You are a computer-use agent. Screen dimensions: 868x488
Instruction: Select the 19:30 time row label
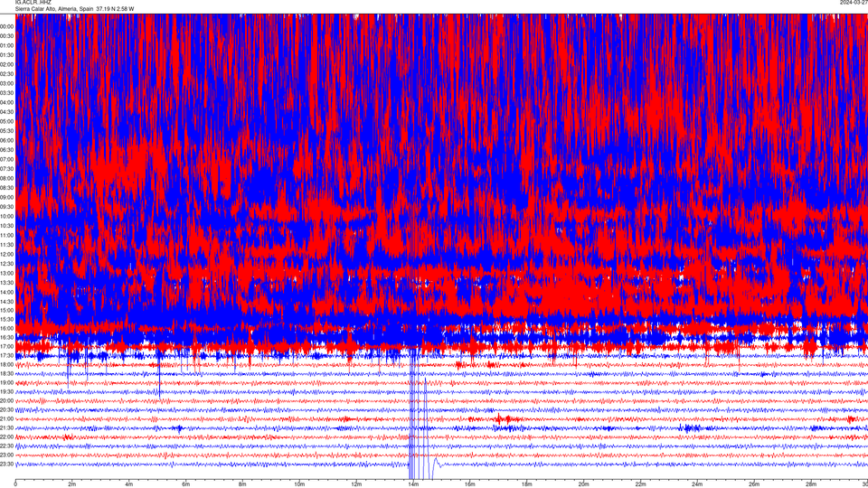pos(6,391)
